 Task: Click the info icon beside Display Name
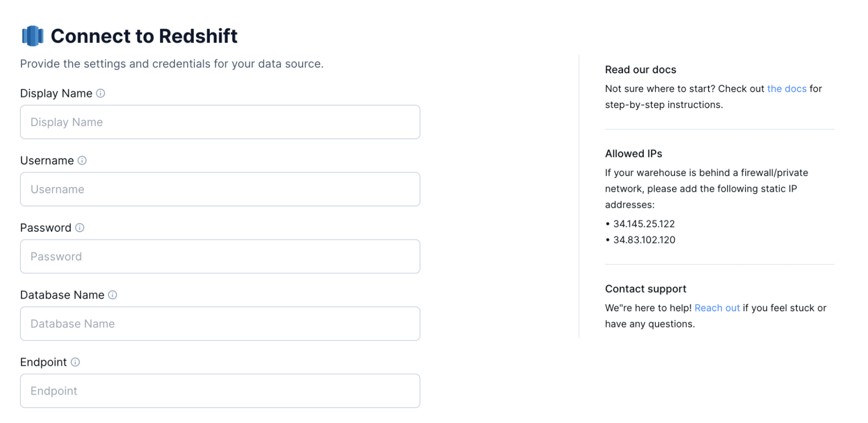[x=100, y=92]
